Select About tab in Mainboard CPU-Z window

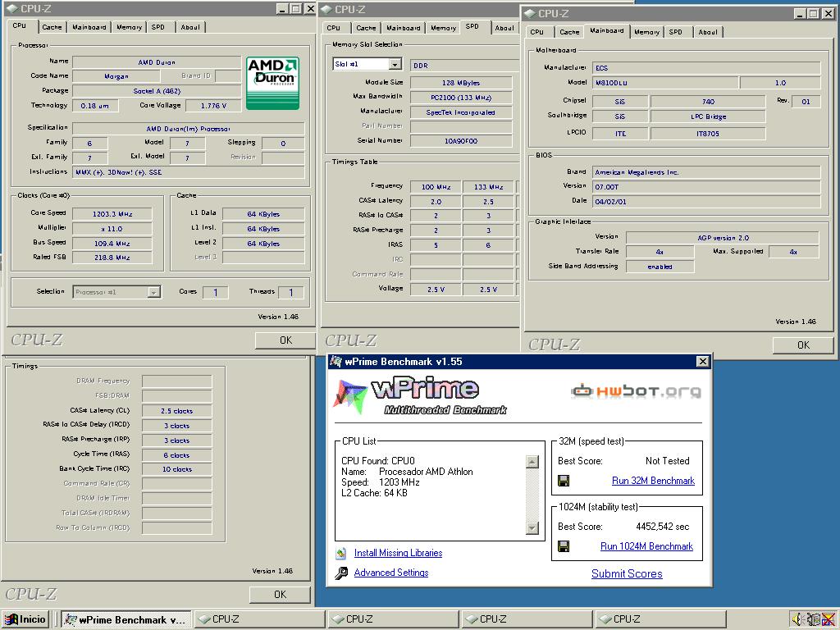708,32
